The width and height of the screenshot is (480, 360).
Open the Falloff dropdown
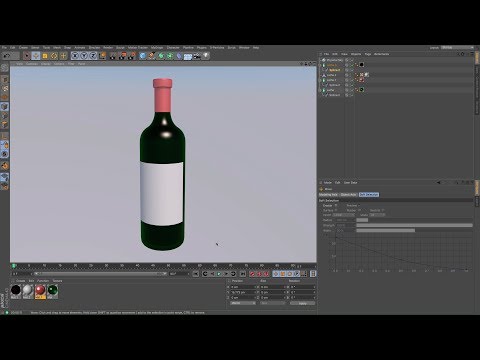344,215
